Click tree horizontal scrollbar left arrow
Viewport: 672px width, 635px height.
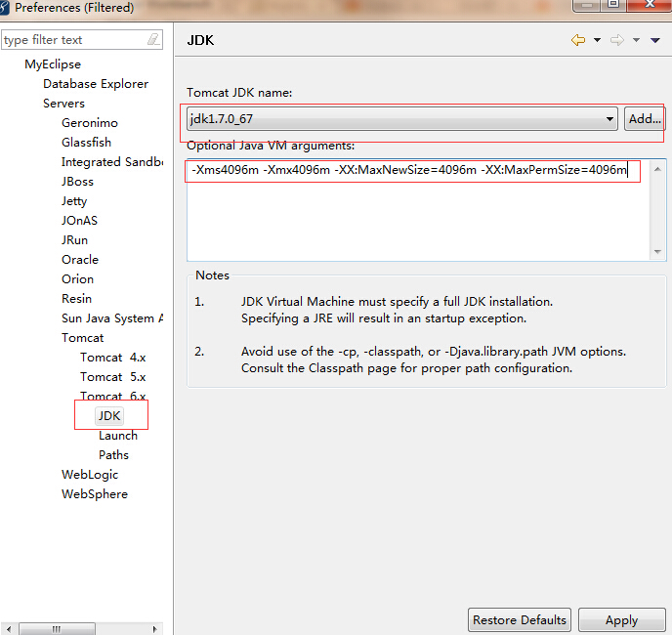point(9,629)
